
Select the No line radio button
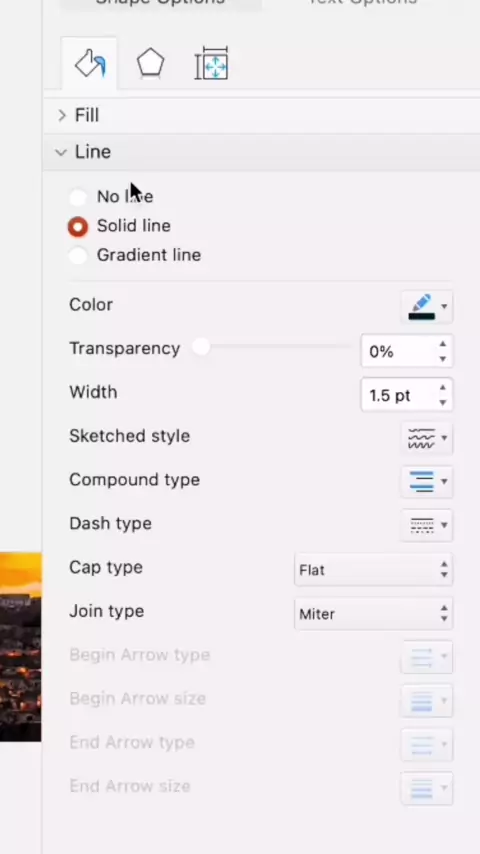(78, 197)
